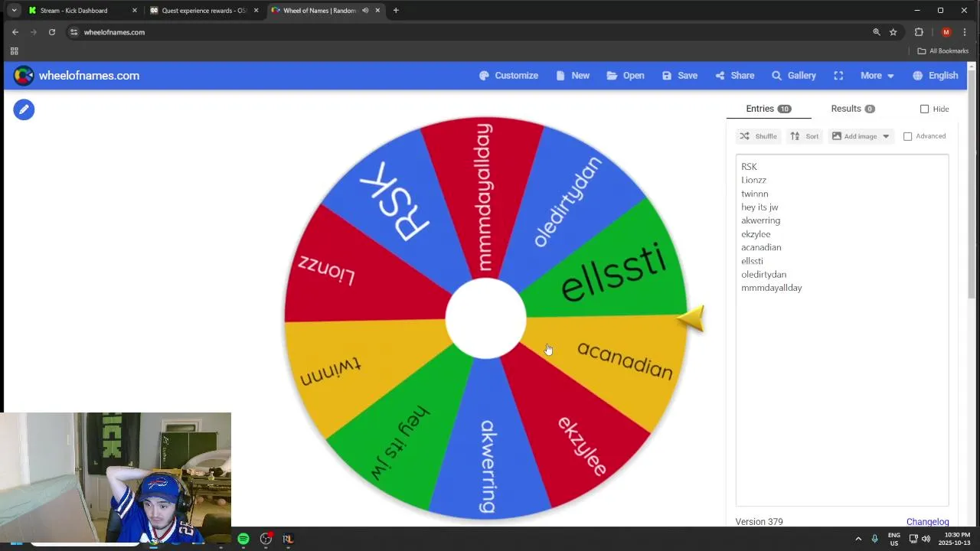Expand the More dropdown menu
Screen dimensions: 980x551
[877, 76]
